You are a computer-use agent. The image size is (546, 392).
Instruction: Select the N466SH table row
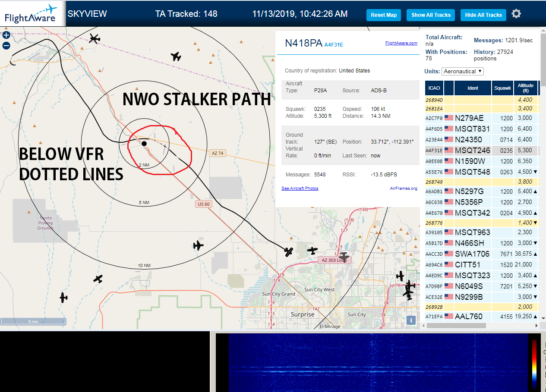[481, 243]
